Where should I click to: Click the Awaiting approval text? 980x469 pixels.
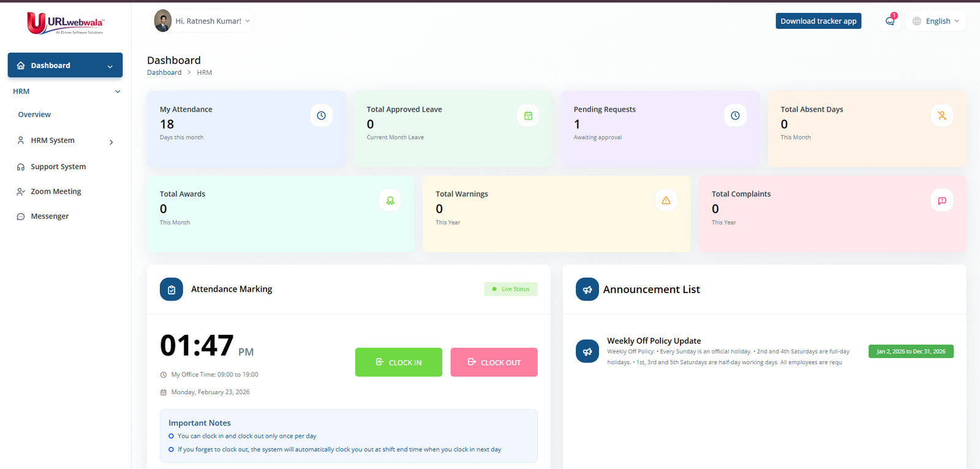coord(598,137)
